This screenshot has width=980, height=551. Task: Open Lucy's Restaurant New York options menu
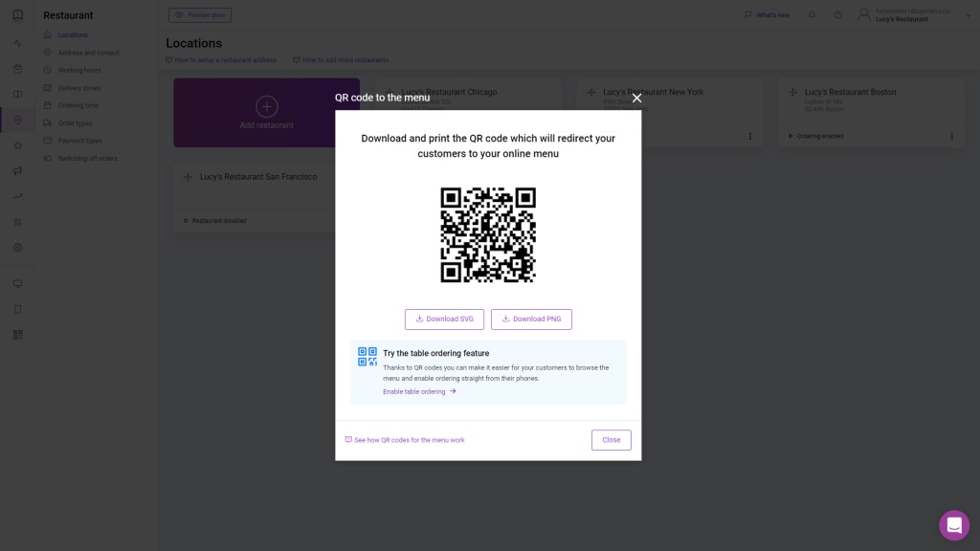pyautogui.click(x=750, y=136)
